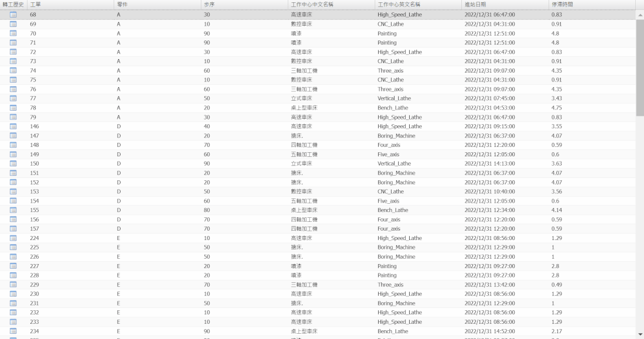Sort by the 零件 column header
Image resolution: width=644 pixels, height=339 pixels.
tap(122, 5)
